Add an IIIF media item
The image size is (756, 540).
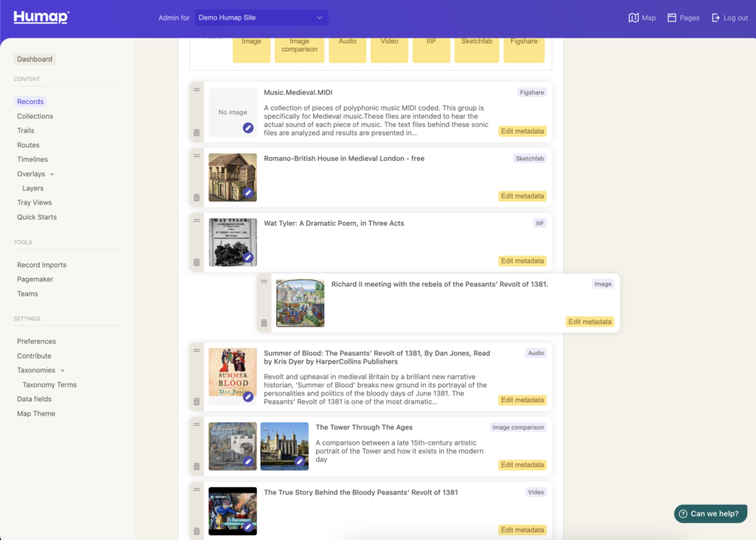click(431, 46)
